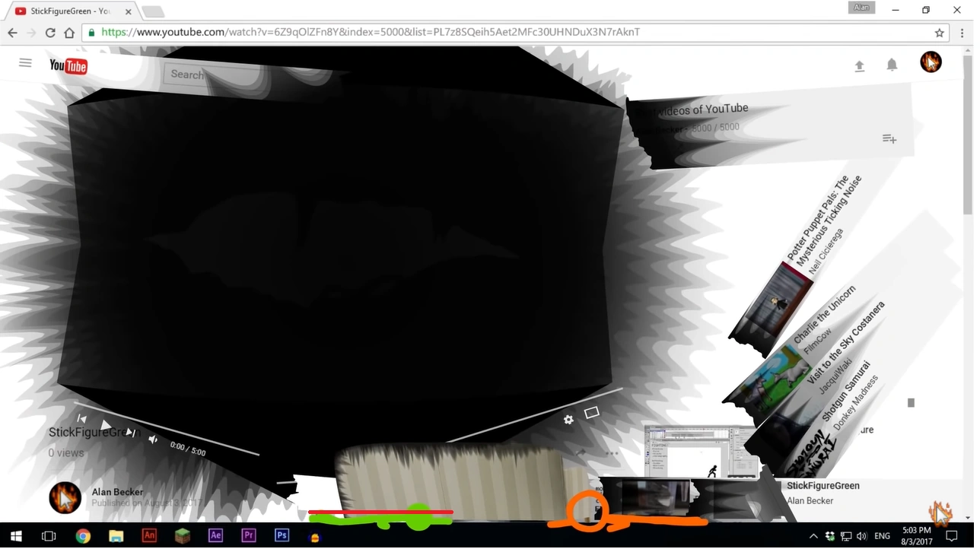Open the Dropbox tray icon

pyautogui.click(x=830, y=536)
